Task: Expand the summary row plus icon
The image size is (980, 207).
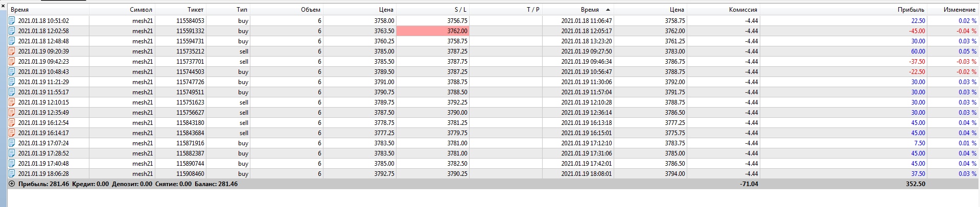Action: [12, 184]
